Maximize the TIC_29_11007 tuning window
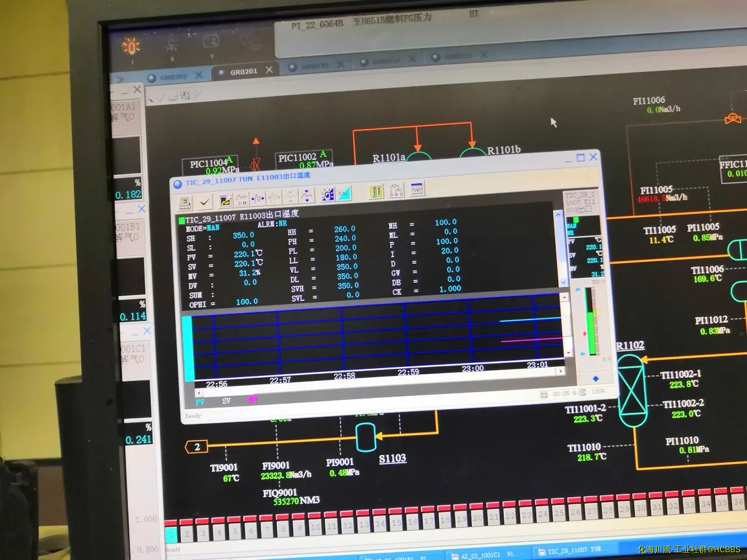The height and width of the screenshot is (560, 747). [580, 157]
